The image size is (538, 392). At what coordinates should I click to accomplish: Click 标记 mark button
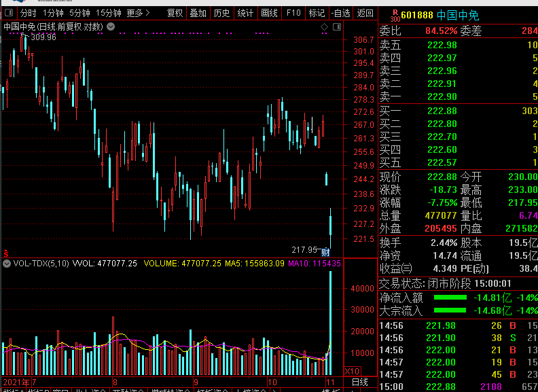(x=317, y=13)
